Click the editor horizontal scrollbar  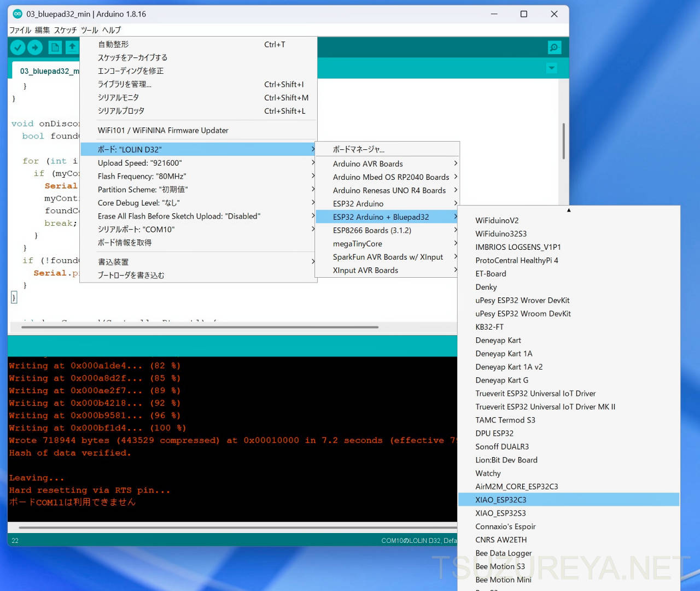pos(200,327)
